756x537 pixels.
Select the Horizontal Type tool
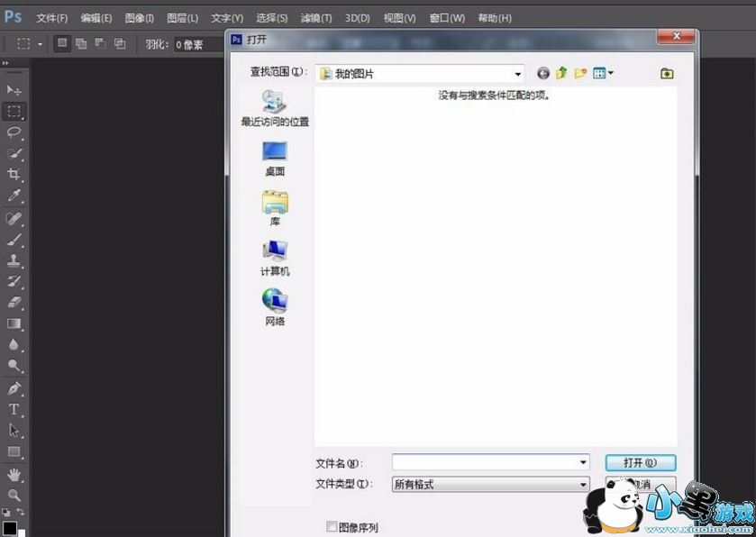(14, 409)
